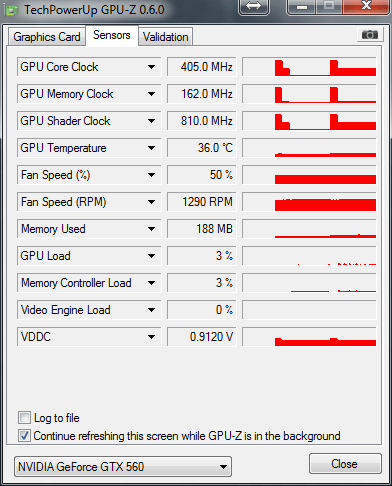Image resolution: width=392 pixels, height=486 pixels.
Task: Open the VDDC sensor dropdown
Action: point(151,337)
